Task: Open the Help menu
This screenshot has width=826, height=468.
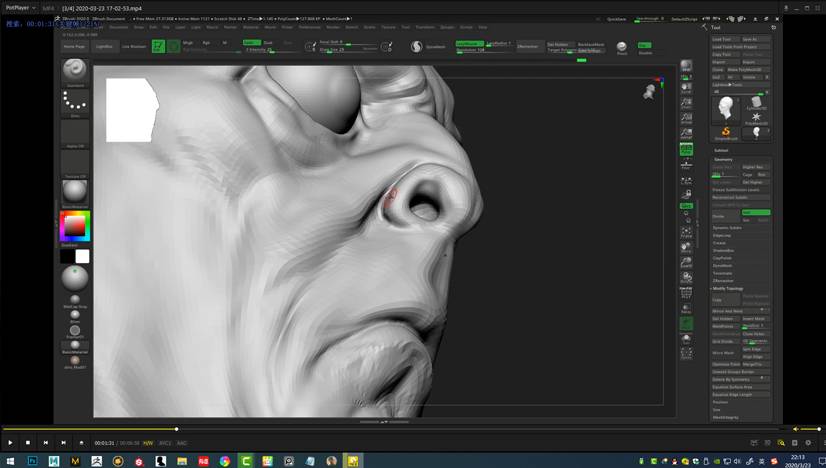Action: [x=483, y=27]
